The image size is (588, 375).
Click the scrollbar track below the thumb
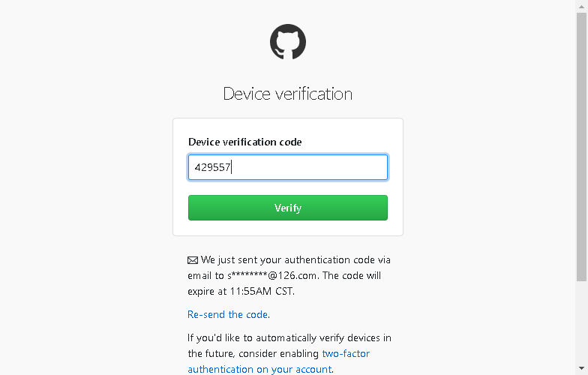coord(582,321)
